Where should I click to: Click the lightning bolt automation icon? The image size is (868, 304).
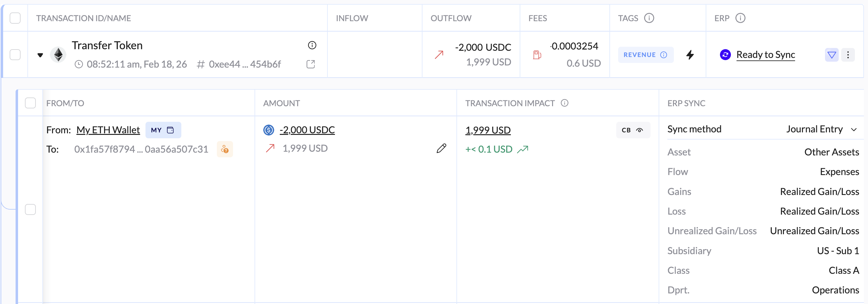[690, 55]
